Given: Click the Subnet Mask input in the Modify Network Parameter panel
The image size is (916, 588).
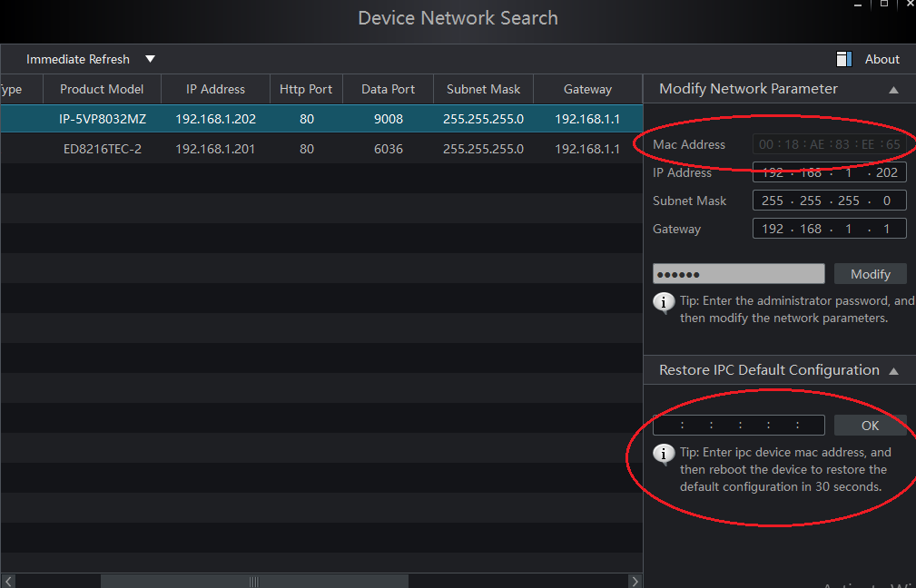Looking at the screenshot, I should click(x=830, y=201).
